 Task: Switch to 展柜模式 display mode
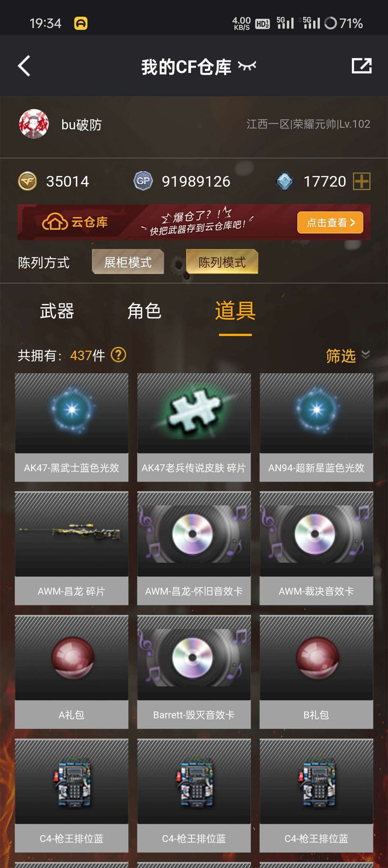[x=128, y=262]
